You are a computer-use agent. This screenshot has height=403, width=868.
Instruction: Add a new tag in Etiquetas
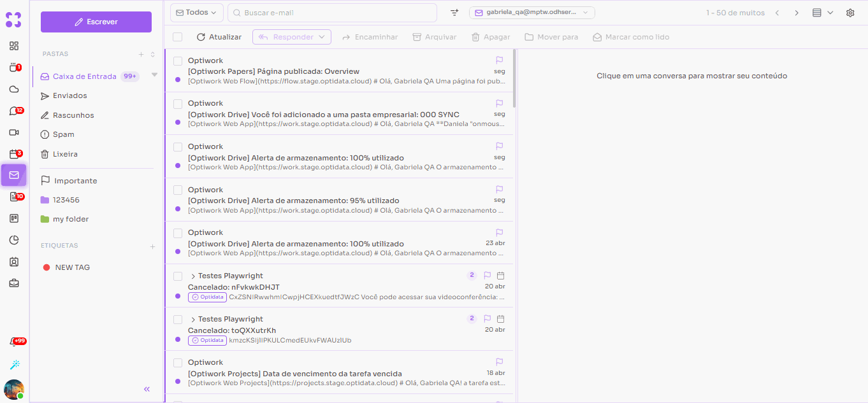152,246
